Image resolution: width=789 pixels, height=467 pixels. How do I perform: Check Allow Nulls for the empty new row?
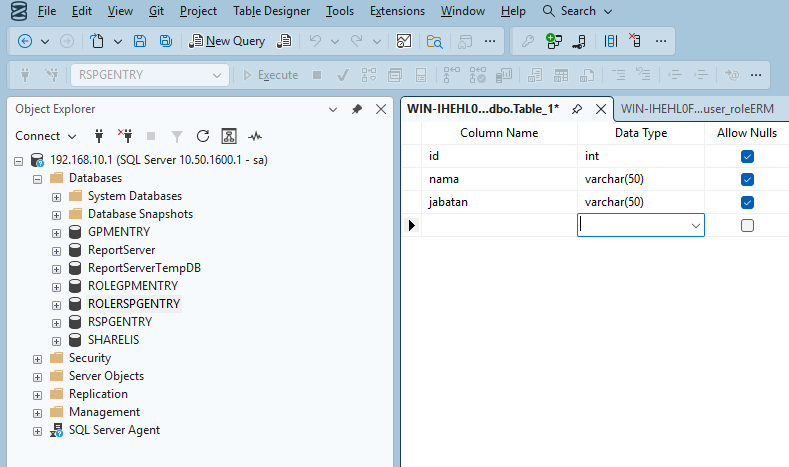click(x=747, y=225)
